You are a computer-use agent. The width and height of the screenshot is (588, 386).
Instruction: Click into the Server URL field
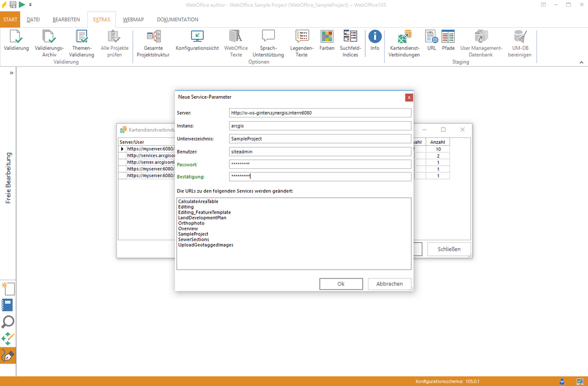coord(320,113)
